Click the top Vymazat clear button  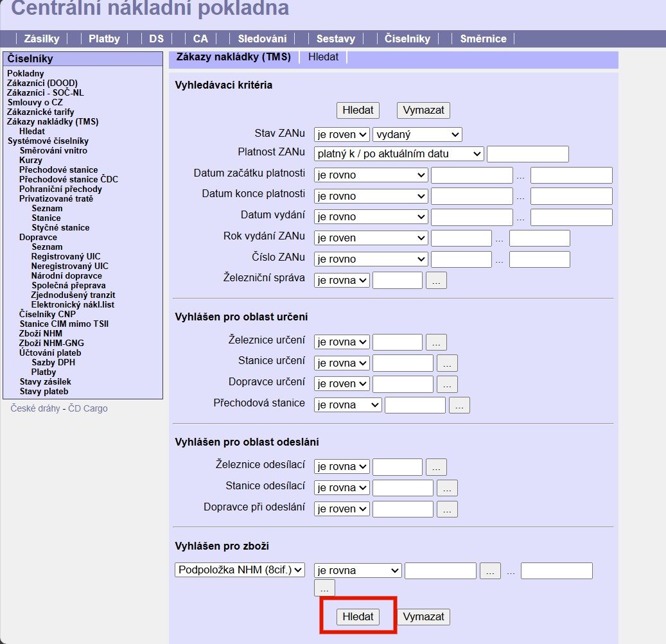click(423, 110)
